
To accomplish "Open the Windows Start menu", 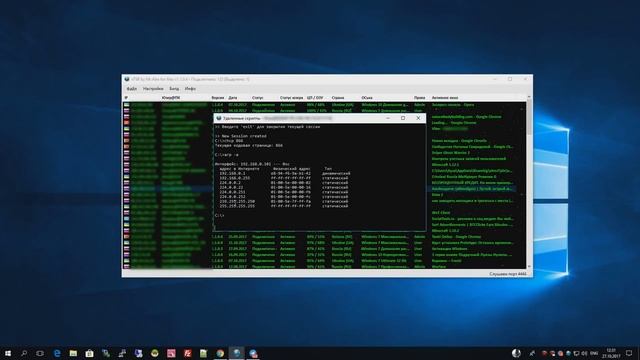I will tap(7, 353).
